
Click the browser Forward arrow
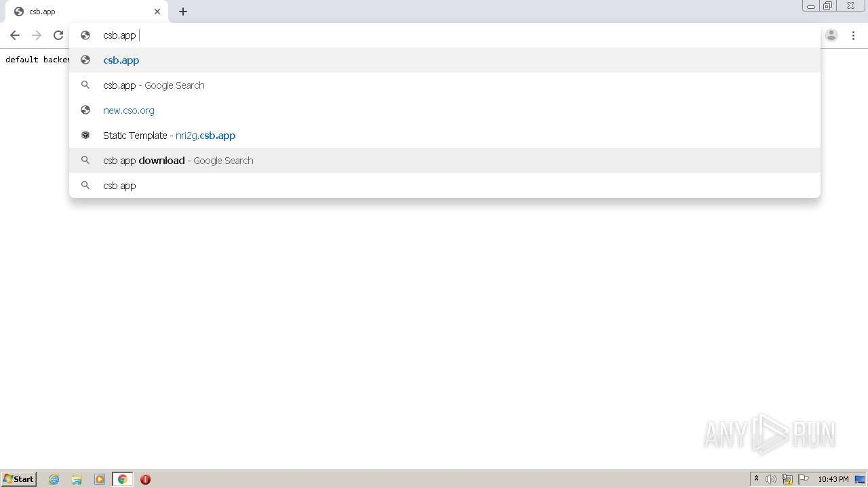coord(37,35)
